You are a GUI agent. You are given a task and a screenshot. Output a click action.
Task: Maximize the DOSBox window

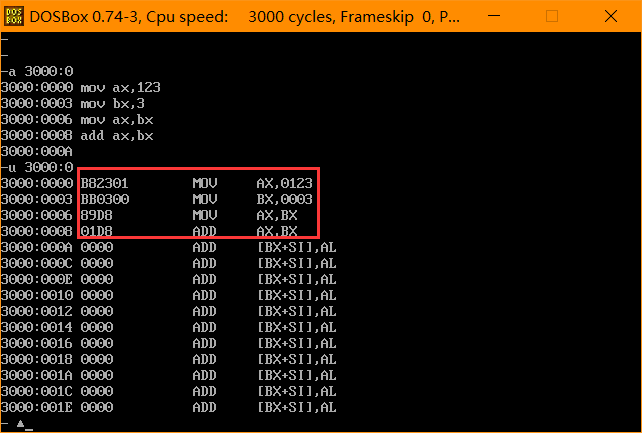(x=552, y=16)
